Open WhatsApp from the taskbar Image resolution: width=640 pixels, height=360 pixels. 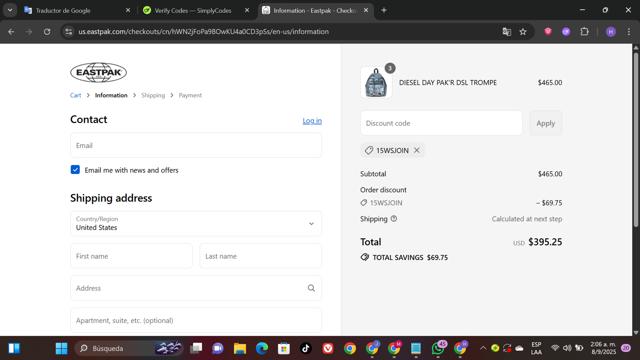point(438,348)
